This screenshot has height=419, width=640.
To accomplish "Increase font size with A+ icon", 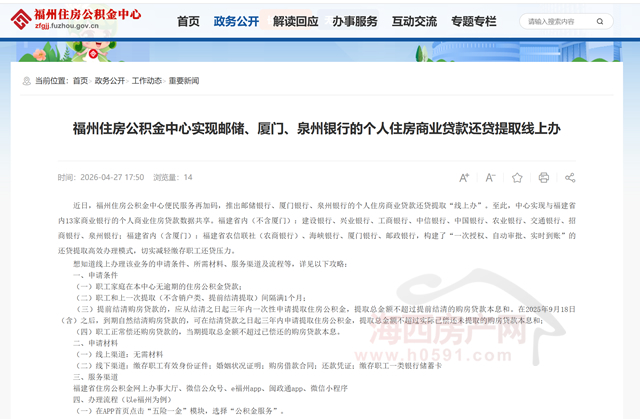I will 464,177.
